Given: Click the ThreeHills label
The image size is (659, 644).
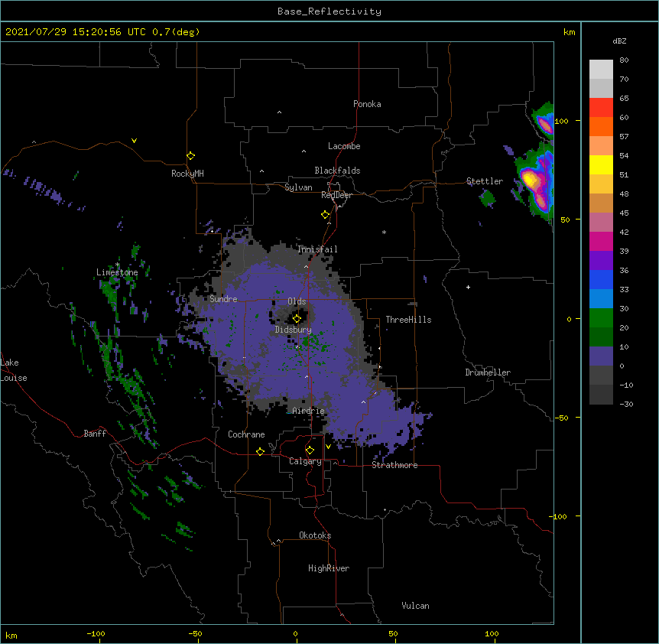Looking at the screenshot, I should 408,320.
